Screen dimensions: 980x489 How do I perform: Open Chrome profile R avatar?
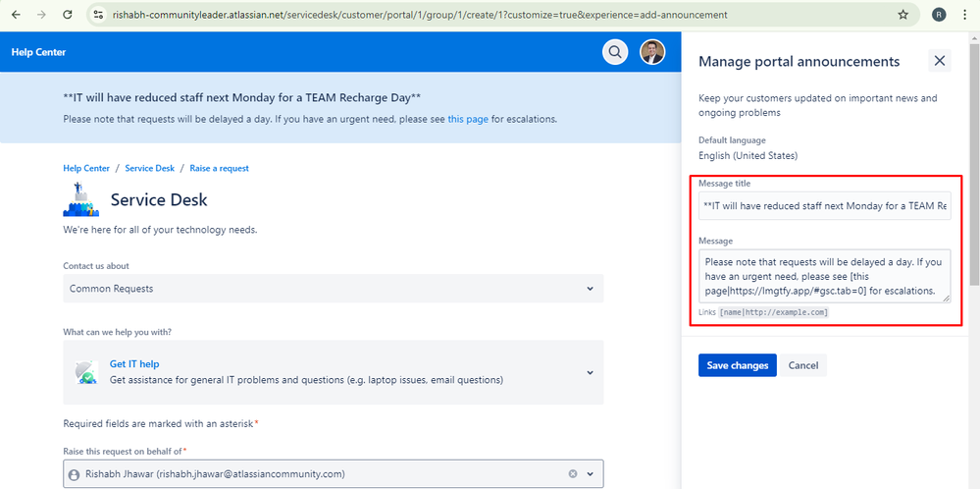click(x=939, y=15)
